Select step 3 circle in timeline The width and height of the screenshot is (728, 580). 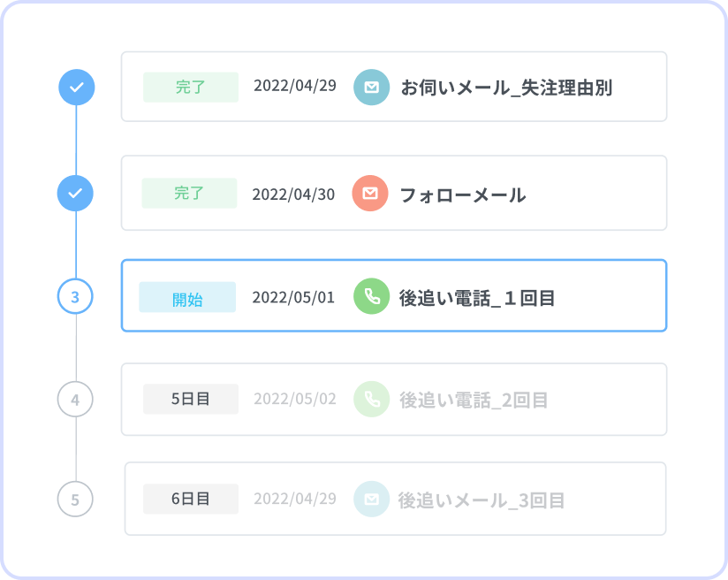coord(75,296)
